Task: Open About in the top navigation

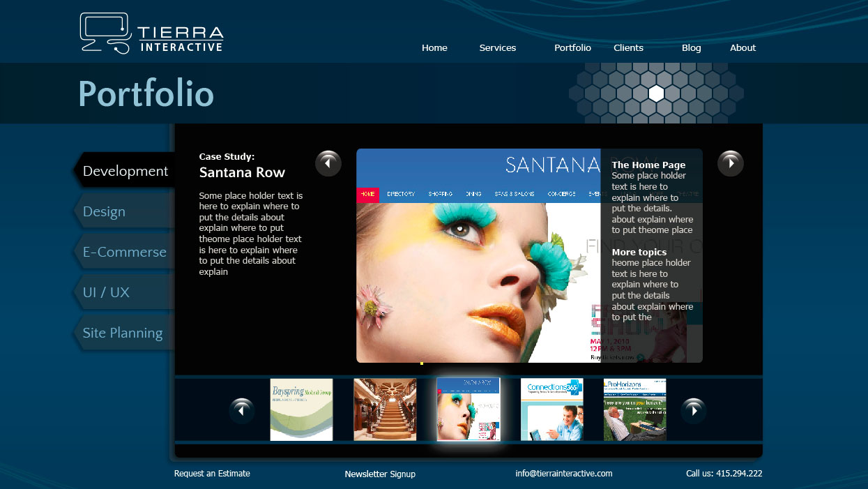Action: tap(743, 48)
